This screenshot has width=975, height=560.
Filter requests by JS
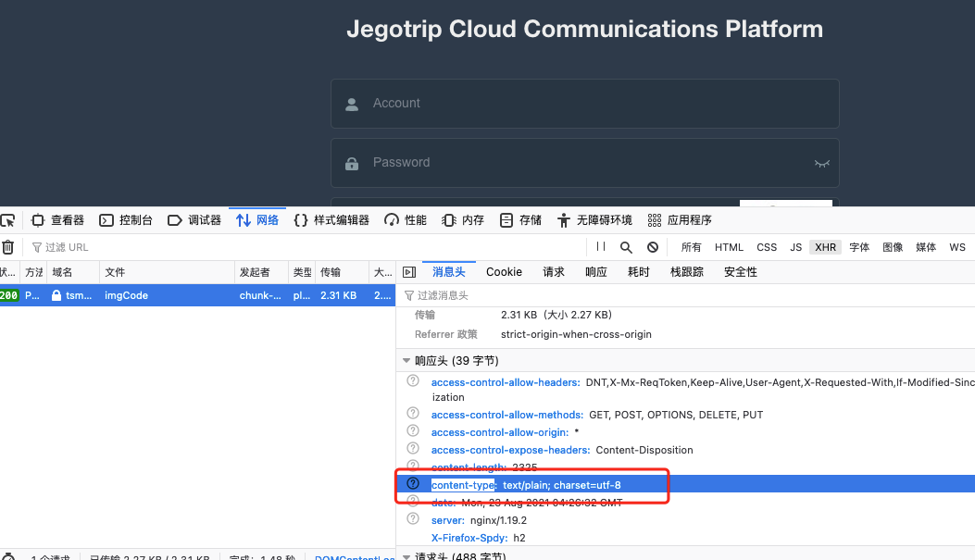(x=796, y=247)
